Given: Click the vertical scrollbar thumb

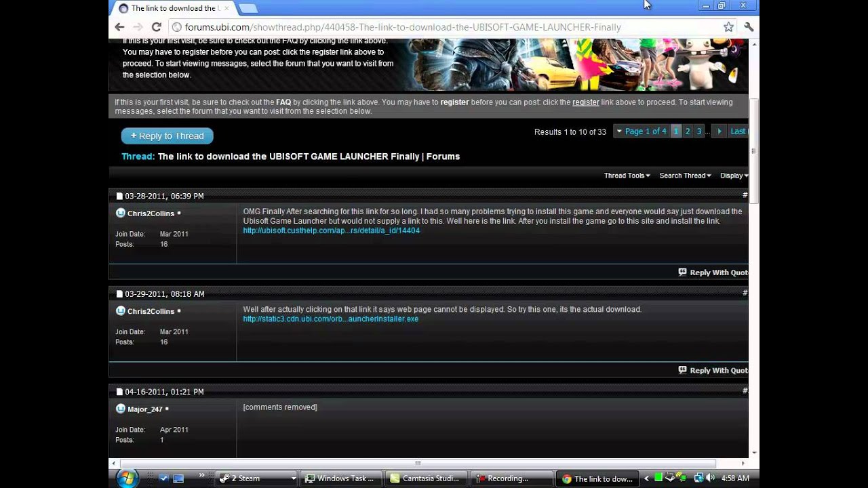Looking at the screenshot, I should [x=753, y=150].
